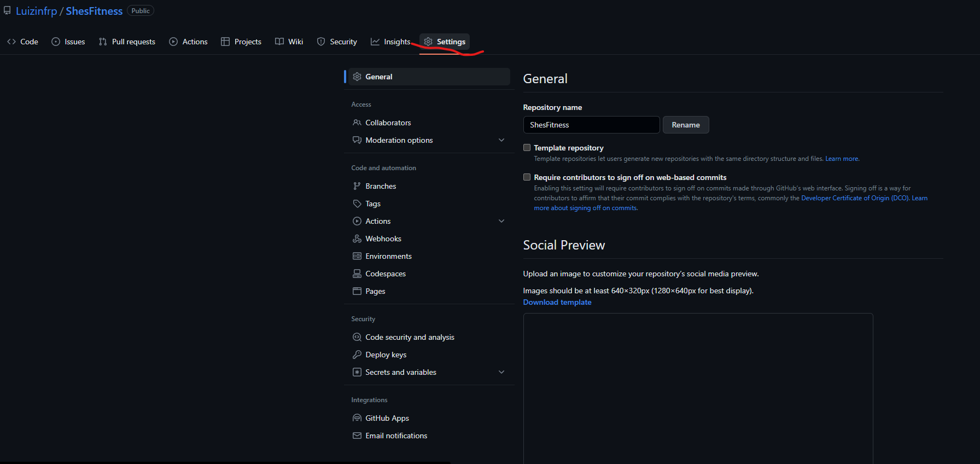
Task: Click the Rename button
Action: pos(686,125)
